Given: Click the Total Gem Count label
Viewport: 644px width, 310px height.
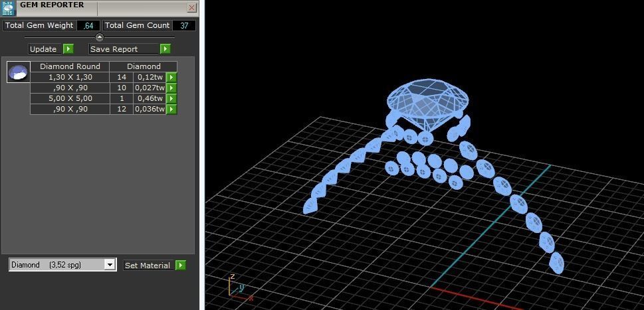Looking at the screenshot, I should click(x=137, y=25).
